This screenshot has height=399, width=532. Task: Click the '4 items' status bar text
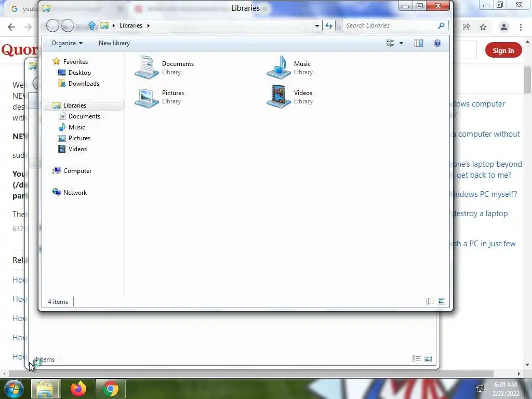58,302
